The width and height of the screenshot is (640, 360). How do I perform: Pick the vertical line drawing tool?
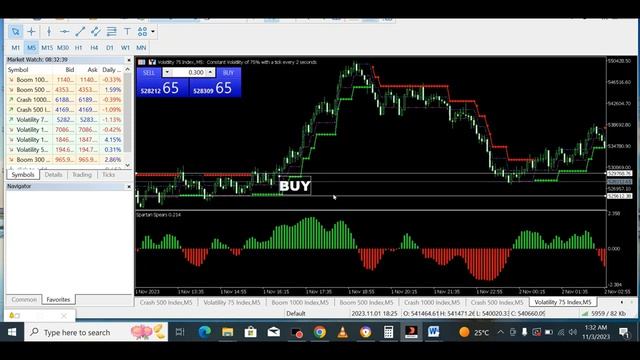pos(49,31)
